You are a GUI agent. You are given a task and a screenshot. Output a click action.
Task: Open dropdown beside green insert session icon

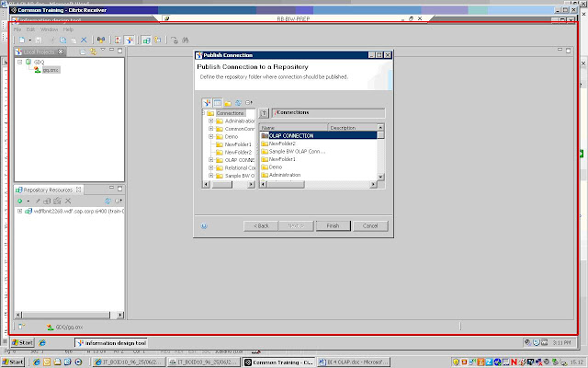28,201
